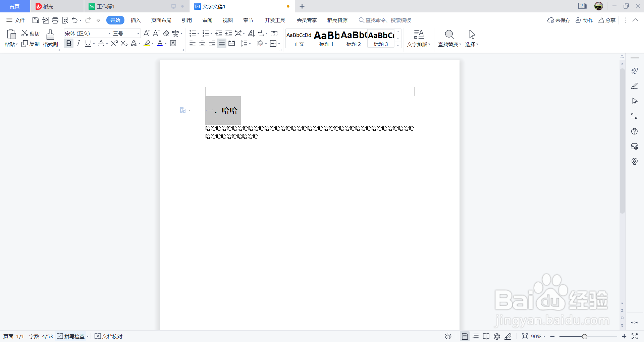Open the Review (审阅) tab
The height and width of the screenshot is (342, 644).
[x=207, y=20]
